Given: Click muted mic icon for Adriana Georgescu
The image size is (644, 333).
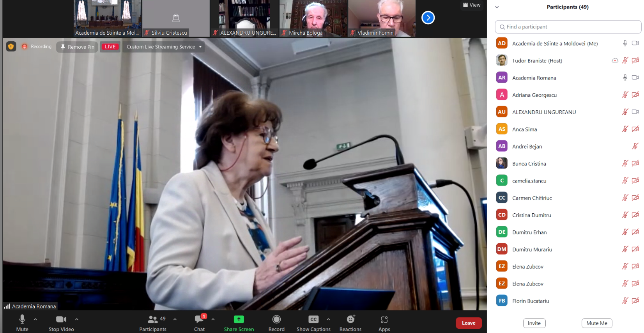Looking at the screenshot, I should (625, 95).
